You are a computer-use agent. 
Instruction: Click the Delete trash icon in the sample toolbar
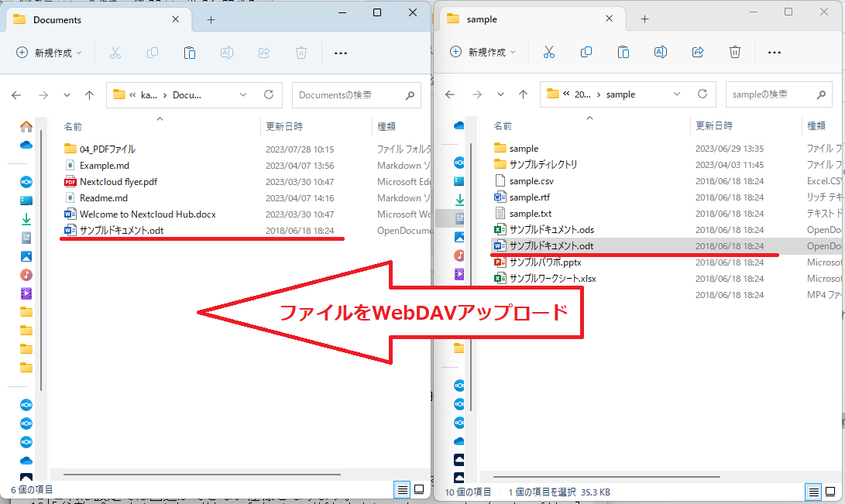click(734, 52)
